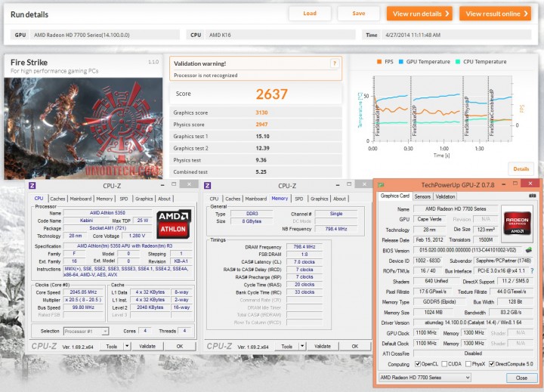Viewport: 544px width, 392px height.
Task: Expand Tools arrow in the Athlon CPU-Z window
Action: pyautogui.click(x=128, y=346)
